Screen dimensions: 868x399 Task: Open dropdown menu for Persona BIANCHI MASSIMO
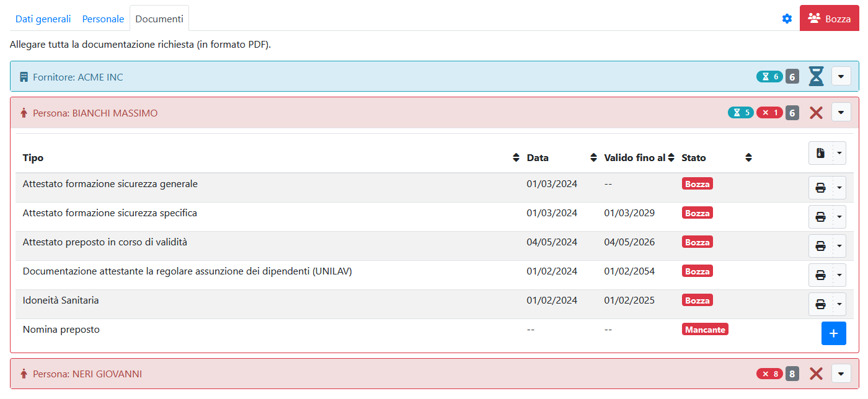click(x=841, y=113)
